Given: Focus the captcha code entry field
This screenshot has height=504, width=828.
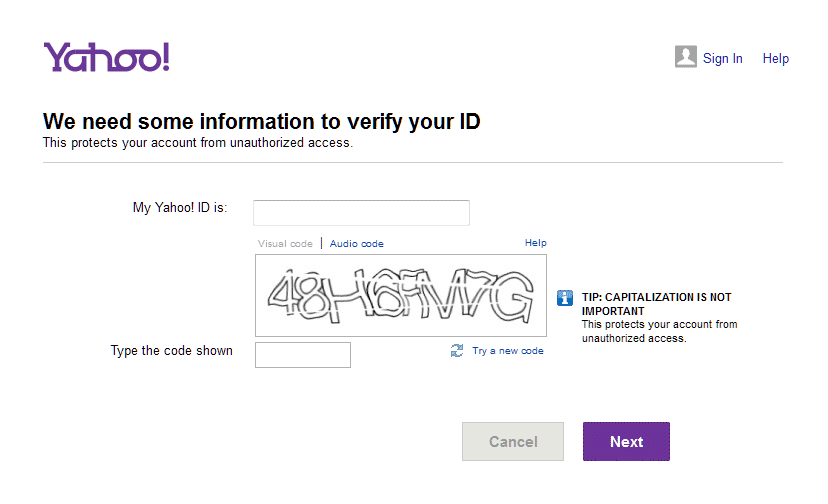Looking at the screenshot, I should pos(302,355).
